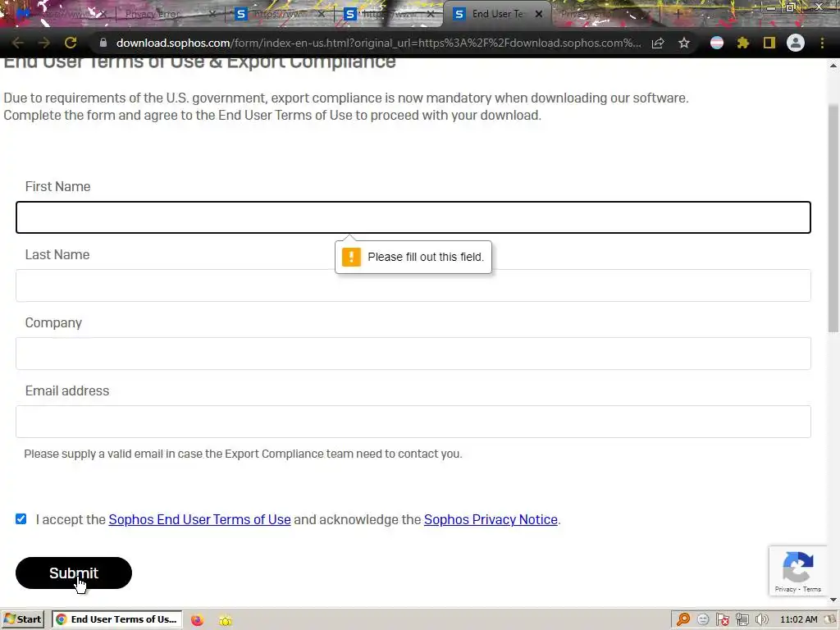Viewport: 840px width, 630px height.
Task: Open the Extensions puzzle piece menu
Action: coord(743,43)
